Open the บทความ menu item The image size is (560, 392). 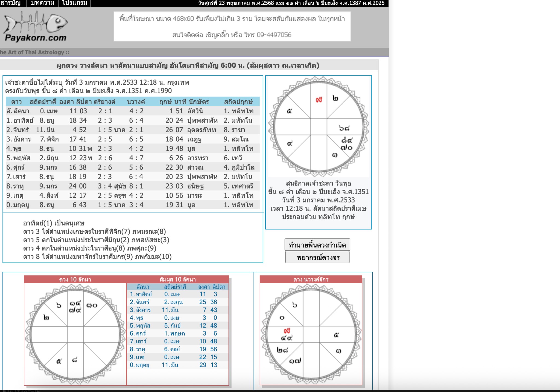coord(42,3)
